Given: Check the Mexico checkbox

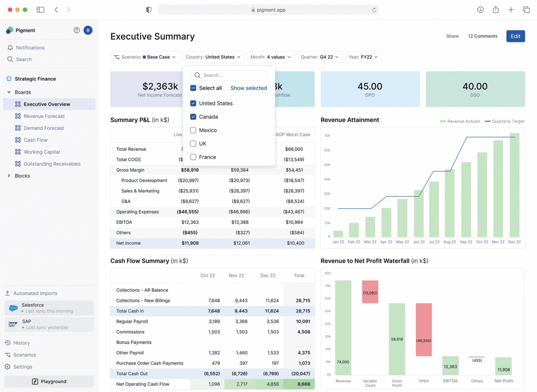Looking at the screenshot, I should tap(193, 130).
